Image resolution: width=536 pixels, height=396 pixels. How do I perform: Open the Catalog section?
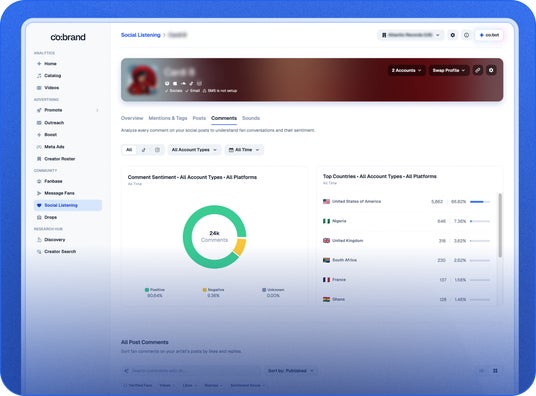click(x=52, y=76)
